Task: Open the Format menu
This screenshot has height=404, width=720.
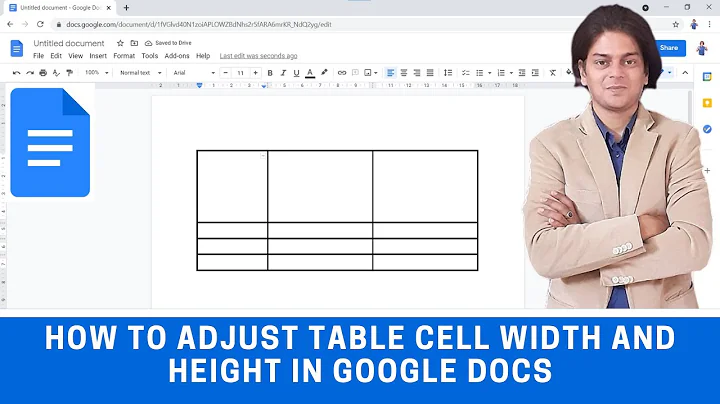Action: [124, 56]
